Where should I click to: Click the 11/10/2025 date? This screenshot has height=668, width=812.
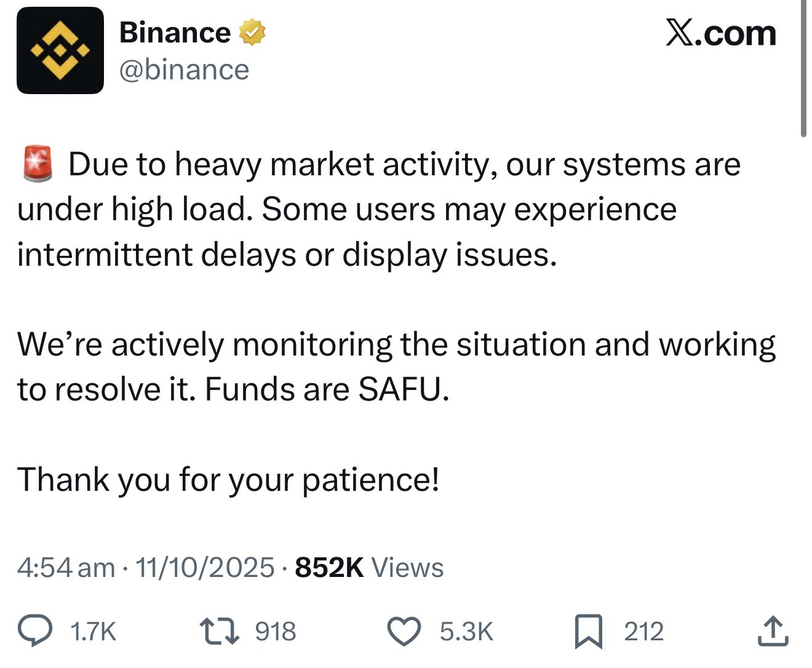pos(204,568)
